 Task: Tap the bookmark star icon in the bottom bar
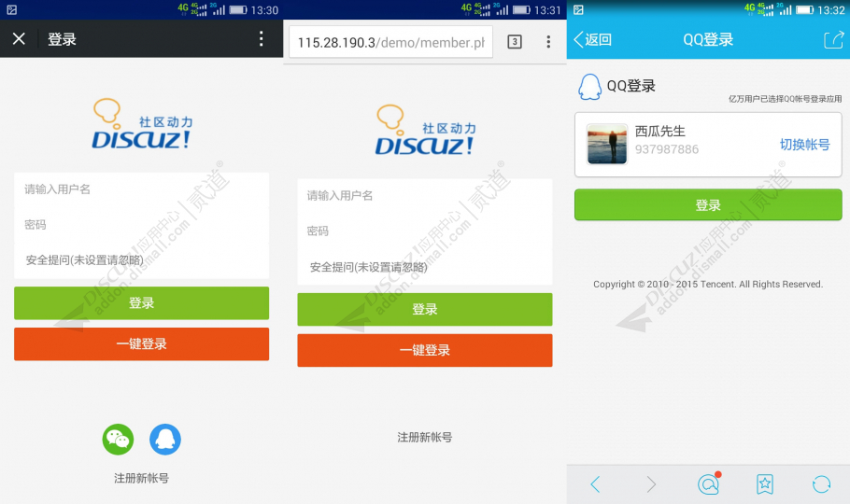click(764, 483)
